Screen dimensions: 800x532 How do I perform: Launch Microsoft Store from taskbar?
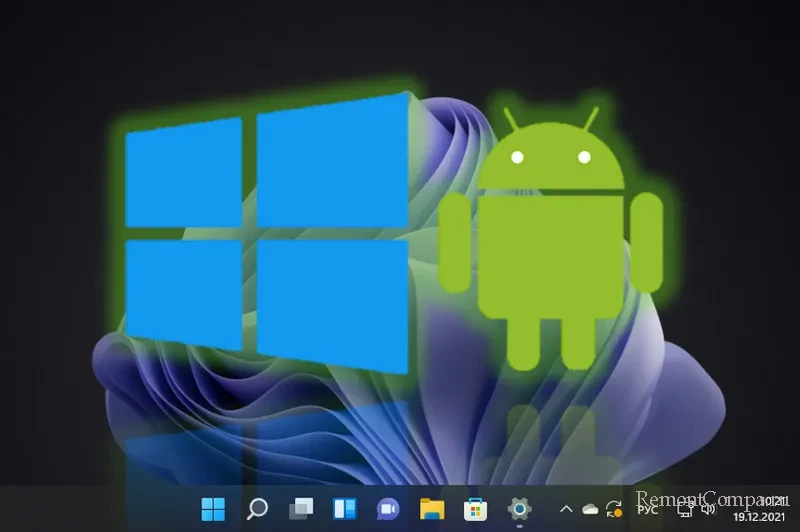(x=474, y=508)
